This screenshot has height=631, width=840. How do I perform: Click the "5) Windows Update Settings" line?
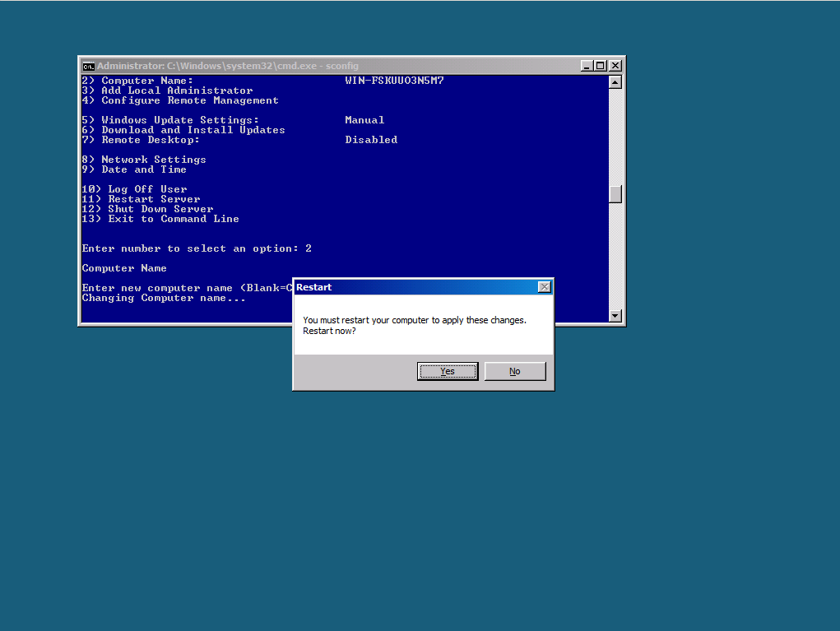pos(170,120)
